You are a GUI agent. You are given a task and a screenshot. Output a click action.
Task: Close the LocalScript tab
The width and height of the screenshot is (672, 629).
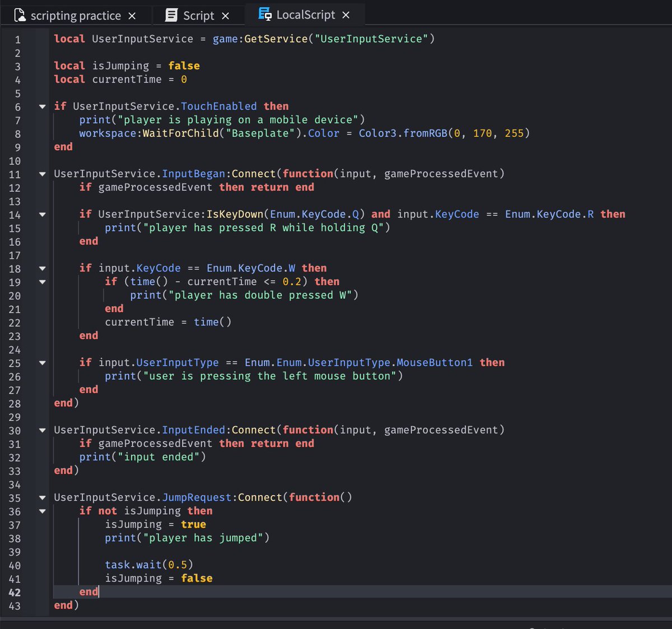click(x=346, y=15)
